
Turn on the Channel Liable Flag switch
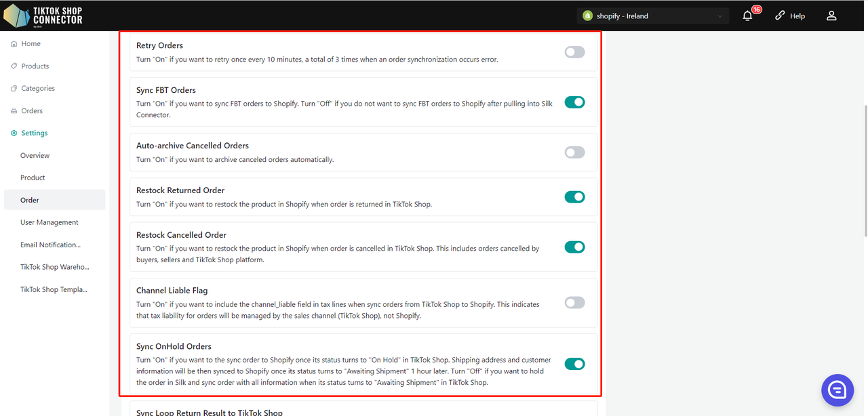pos(574,303)
